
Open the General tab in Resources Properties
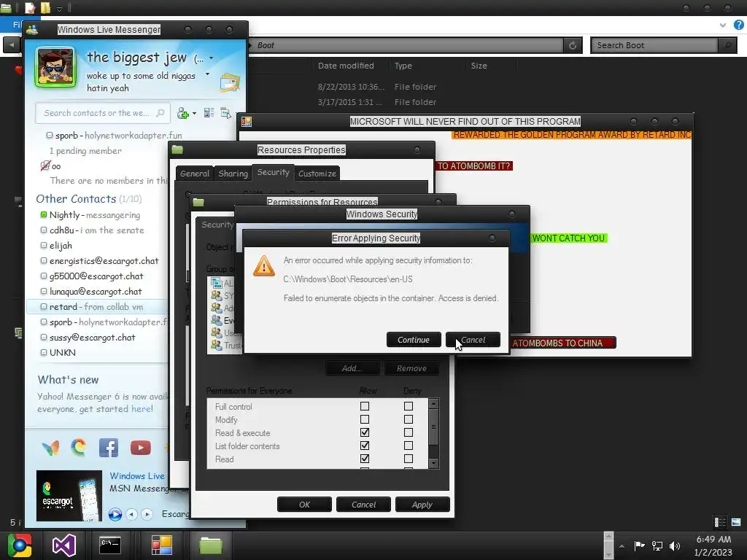(194, 174)
